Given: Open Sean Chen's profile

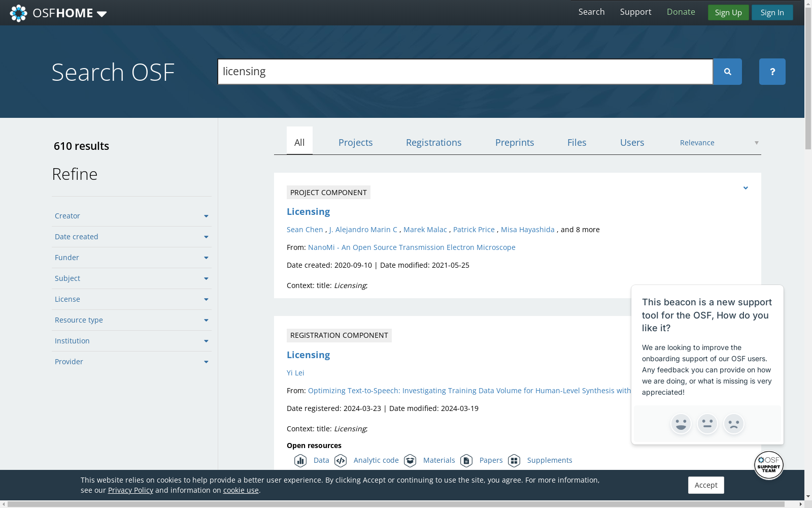Looking at the screenshot, I should pos(305,230).
